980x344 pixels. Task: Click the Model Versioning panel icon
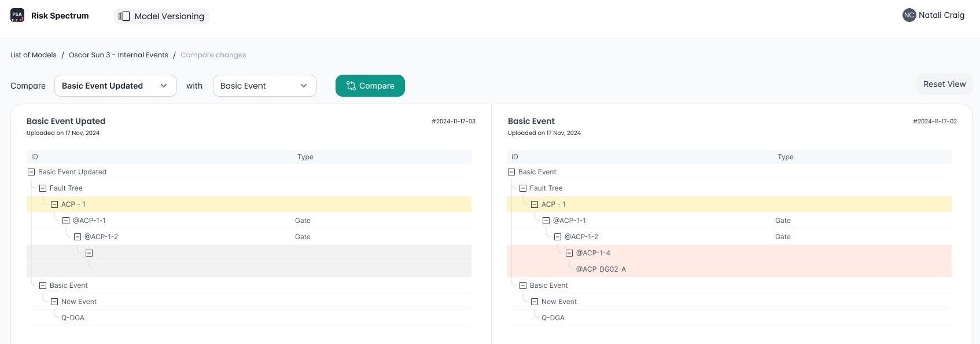tap(124, 16)
